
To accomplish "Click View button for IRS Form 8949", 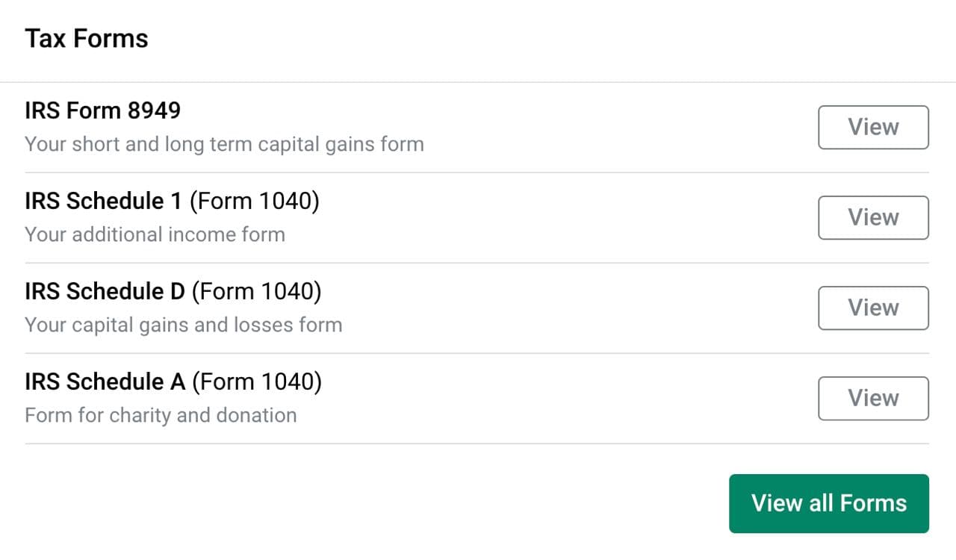I will [x=873, y=127].
